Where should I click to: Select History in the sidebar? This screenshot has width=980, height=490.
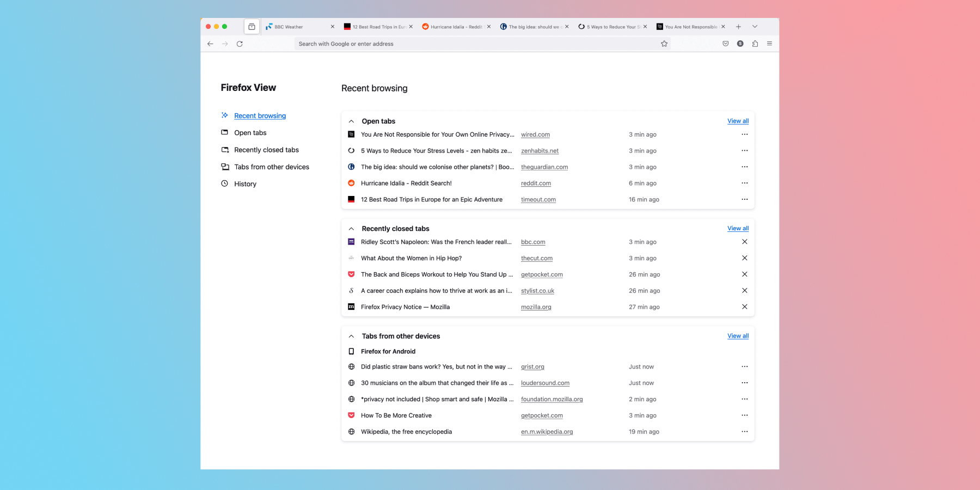pyautogui.click(x=245, y=184)
